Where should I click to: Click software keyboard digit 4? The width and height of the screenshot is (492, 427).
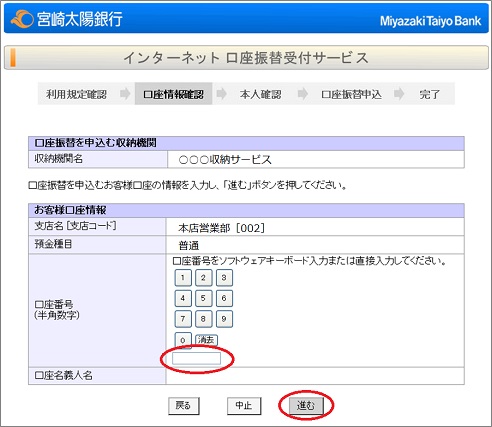[x=183, y=298]
